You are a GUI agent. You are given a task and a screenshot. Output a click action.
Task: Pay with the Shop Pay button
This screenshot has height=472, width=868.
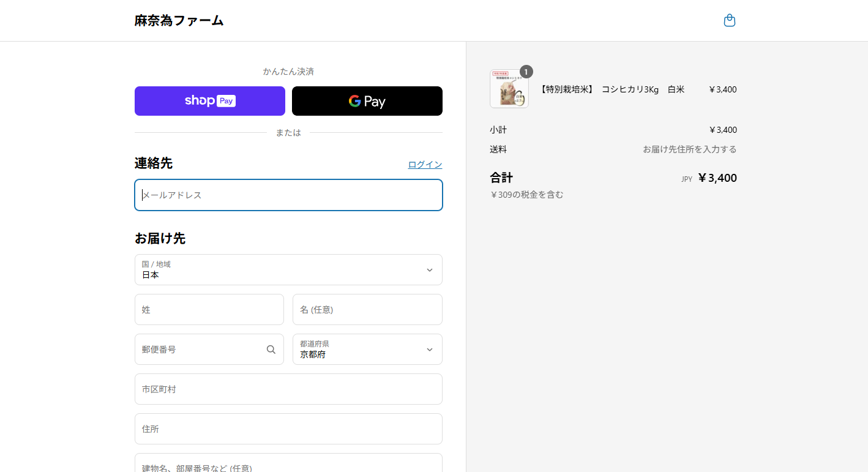pyautogui.click(x=210, y=101)
